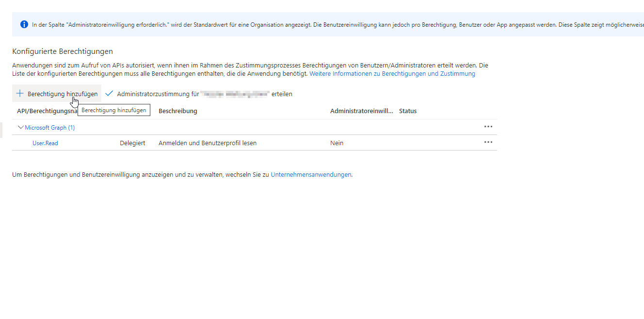Open the three-dot menu for User.Read
This screenshot has width=644, height=319.
pos(488,142)
